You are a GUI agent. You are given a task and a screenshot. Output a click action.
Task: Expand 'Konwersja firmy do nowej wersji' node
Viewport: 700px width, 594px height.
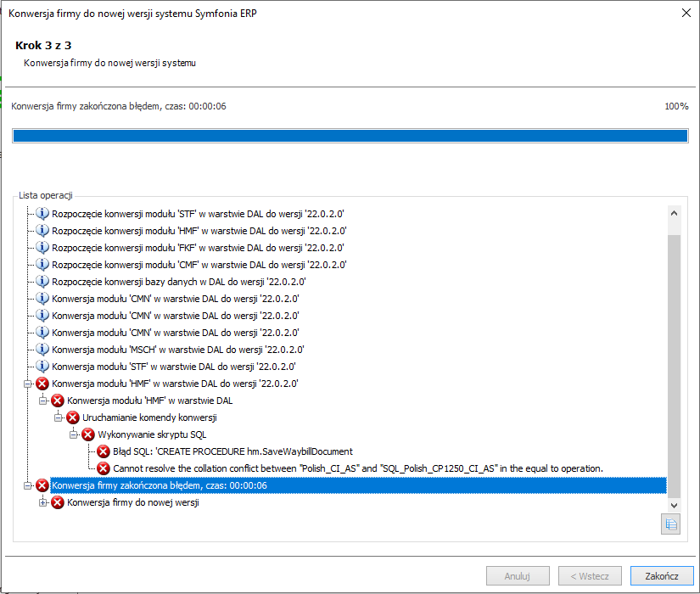point(43,502)
